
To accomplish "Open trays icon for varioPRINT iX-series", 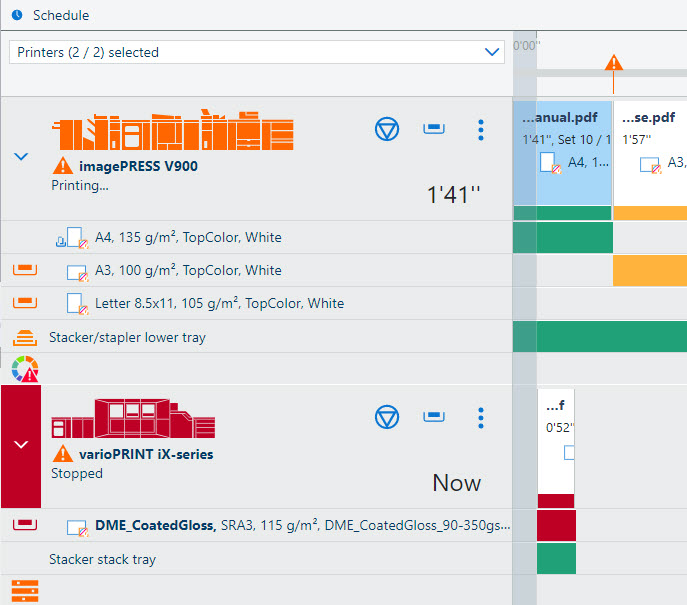I will [434, 416].
